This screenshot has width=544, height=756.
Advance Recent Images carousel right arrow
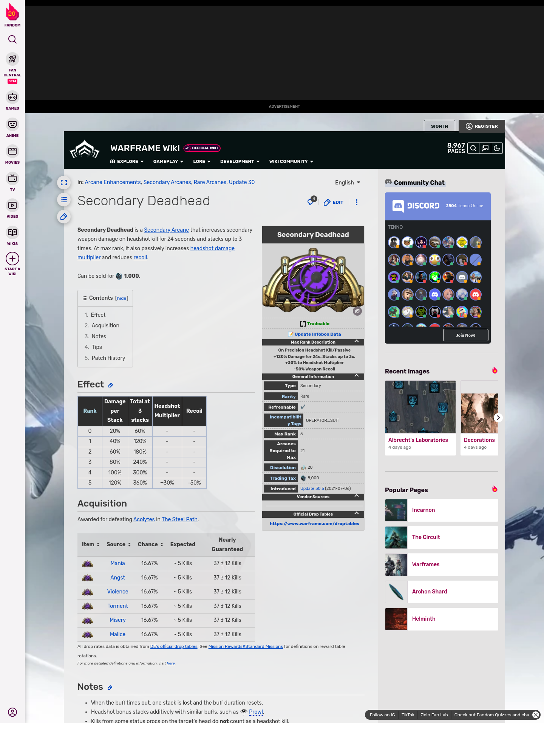(x=498, y=418)
